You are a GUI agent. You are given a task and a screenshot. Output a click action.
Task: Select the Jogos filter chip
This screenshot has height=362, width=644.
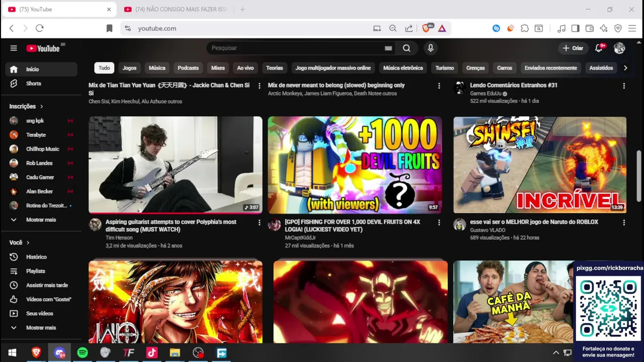click(129, 68)
